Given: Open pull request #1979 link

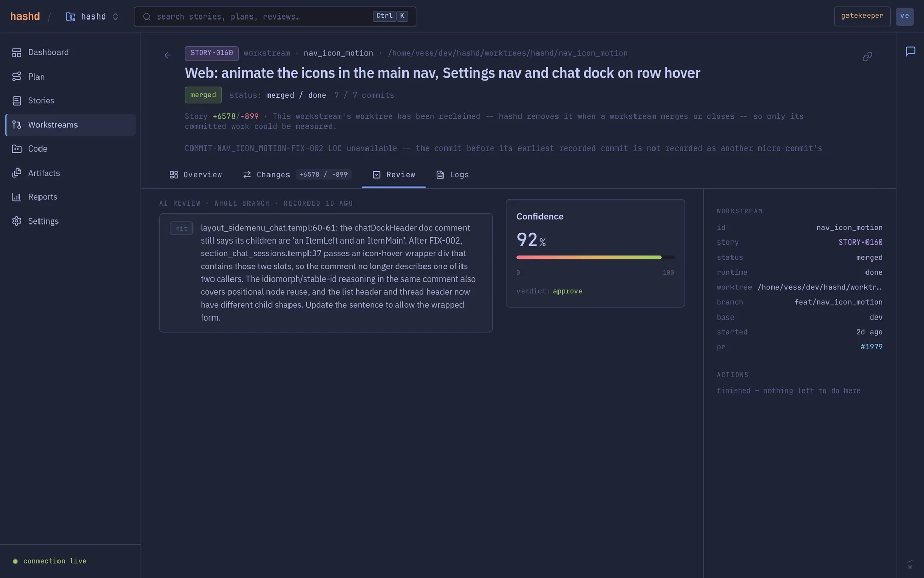Looking at the screenshot, I should [872, 347].
